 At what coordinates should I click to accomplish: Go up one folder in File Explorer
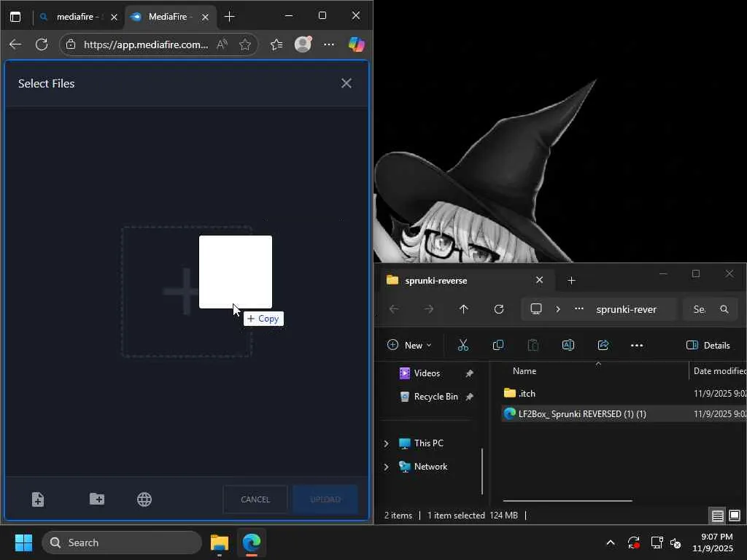pos(463,309)
